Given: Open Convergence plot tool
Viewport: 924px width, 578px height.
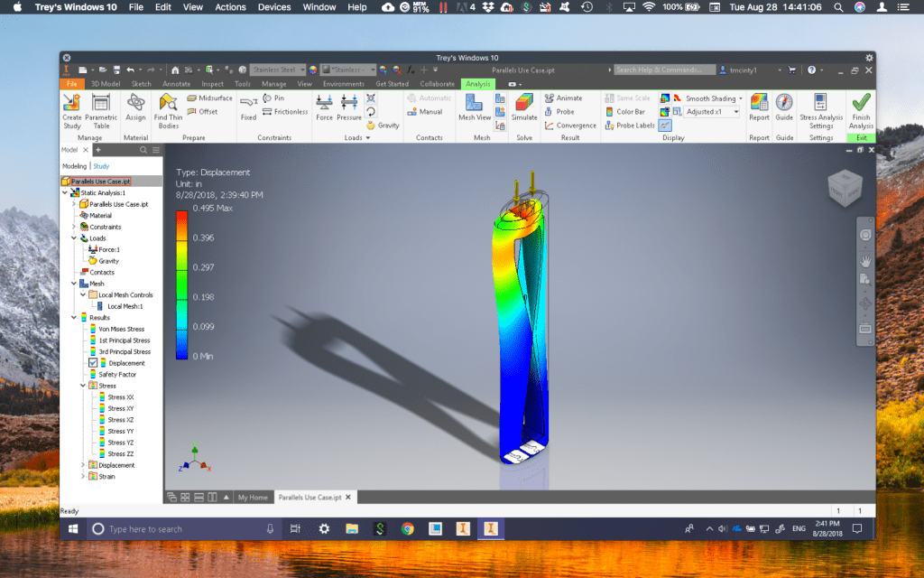Looking at the screenshot, I should 570,125.
